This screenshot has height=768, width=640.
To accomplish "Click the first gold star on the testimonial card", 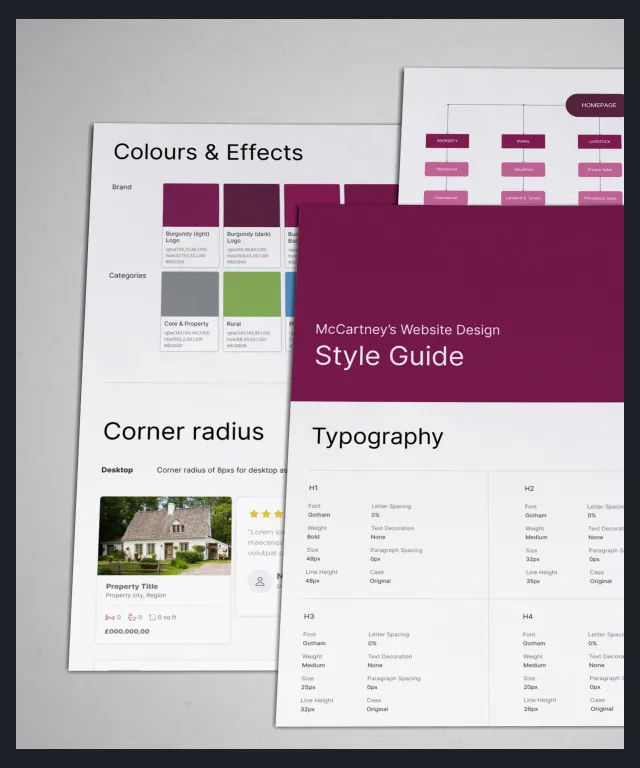I will 254,514.
